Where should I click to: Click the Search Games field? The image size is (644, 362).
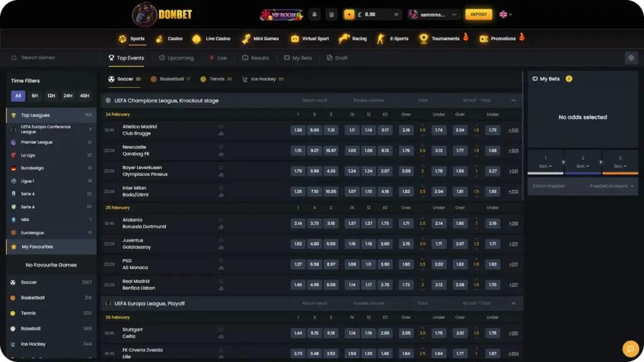tap(53, 58)
